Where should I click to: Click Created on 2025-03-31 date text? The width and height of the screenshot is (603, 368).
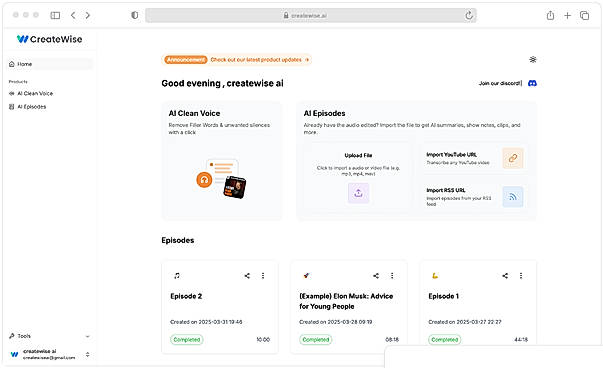[206, 322]
